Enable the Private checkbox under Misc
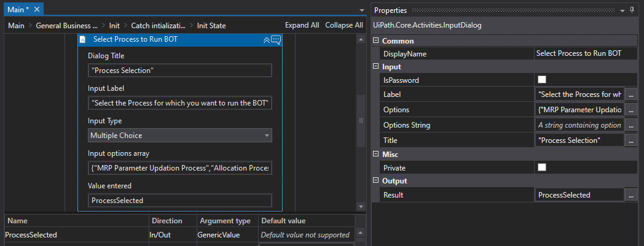 (x=541, y=167)
